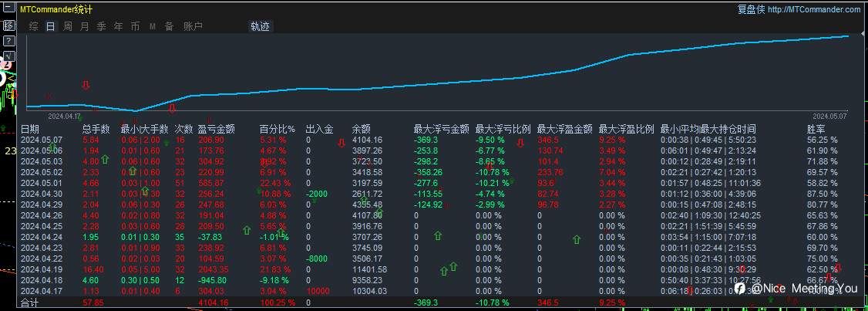This screenshot has height=311, width=868.
Task: Click the 盈亏金额 column header
Action: click(217, 129)
